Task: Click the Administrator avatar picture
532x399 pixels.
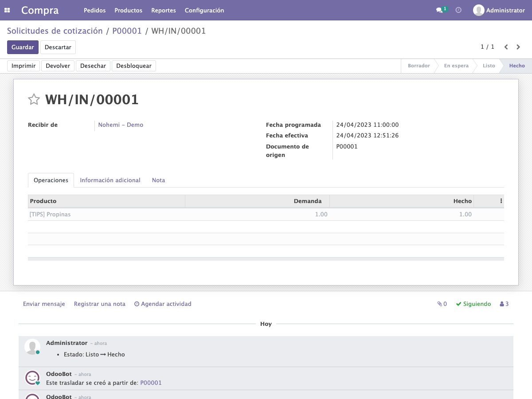Action: (x=478, y=10)
